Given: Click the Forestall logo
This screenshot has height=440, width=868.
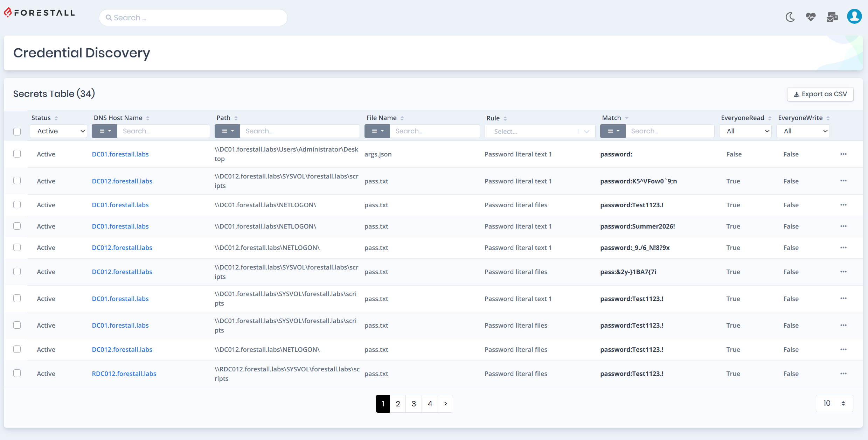Looking at the screenshot, I should 39,13.
